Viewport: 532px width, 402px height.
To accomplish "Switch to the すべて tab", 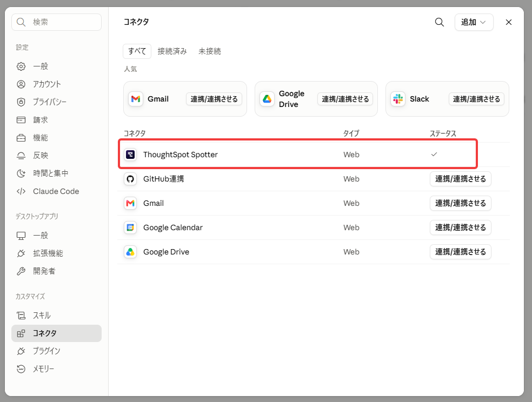I will [x=137, y=51].
